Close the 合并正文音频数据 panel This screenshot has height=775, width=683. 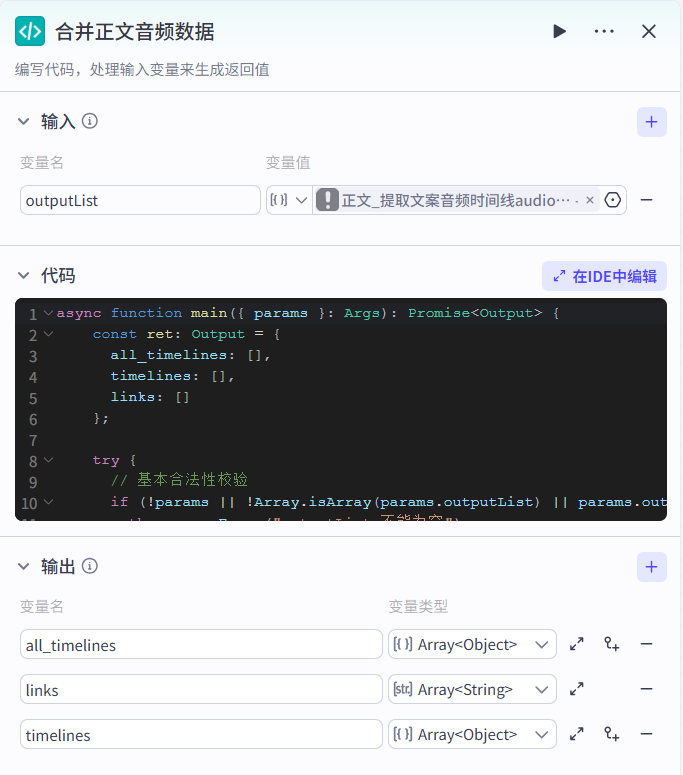point(649,31)
